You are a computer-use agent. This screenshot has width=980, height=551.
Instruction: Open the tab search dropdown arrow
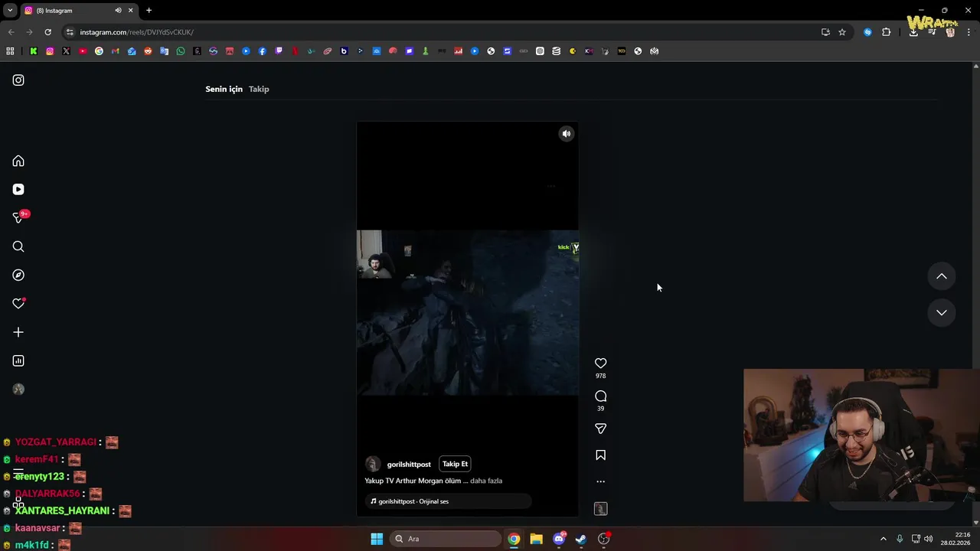tap(10, 11)
